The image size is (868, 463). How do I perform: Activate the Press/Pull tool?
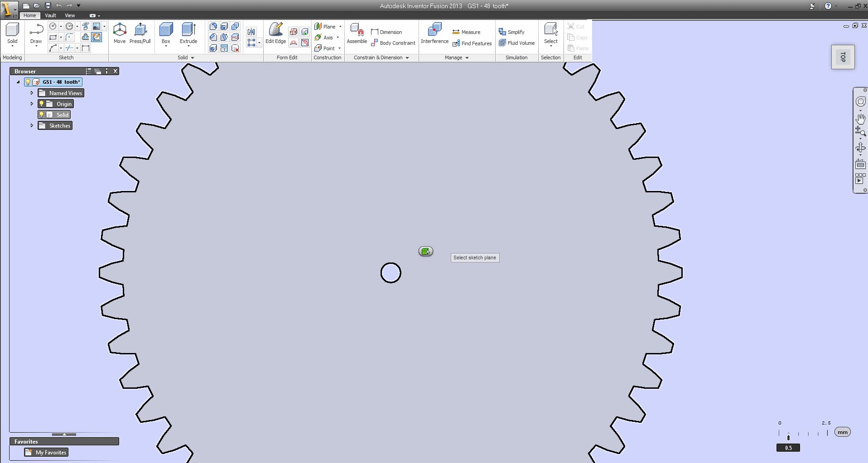pos(140,33)
